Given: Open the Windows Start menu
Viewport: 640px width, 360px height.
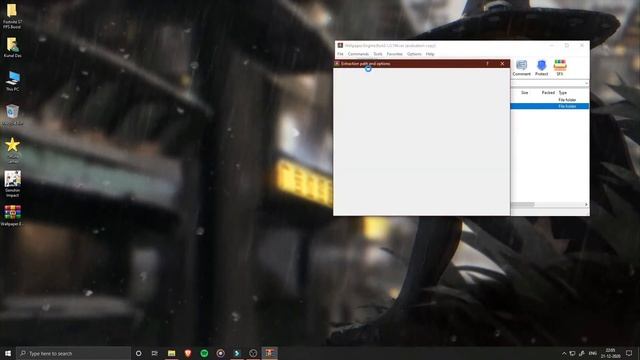Looking at the screenshot, I should pos(8,353).
